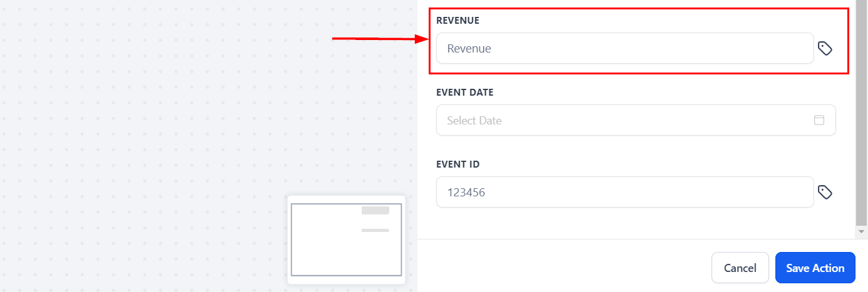
Task: Open the tag picker beside the Event ID field
Action: coord(825,192)
